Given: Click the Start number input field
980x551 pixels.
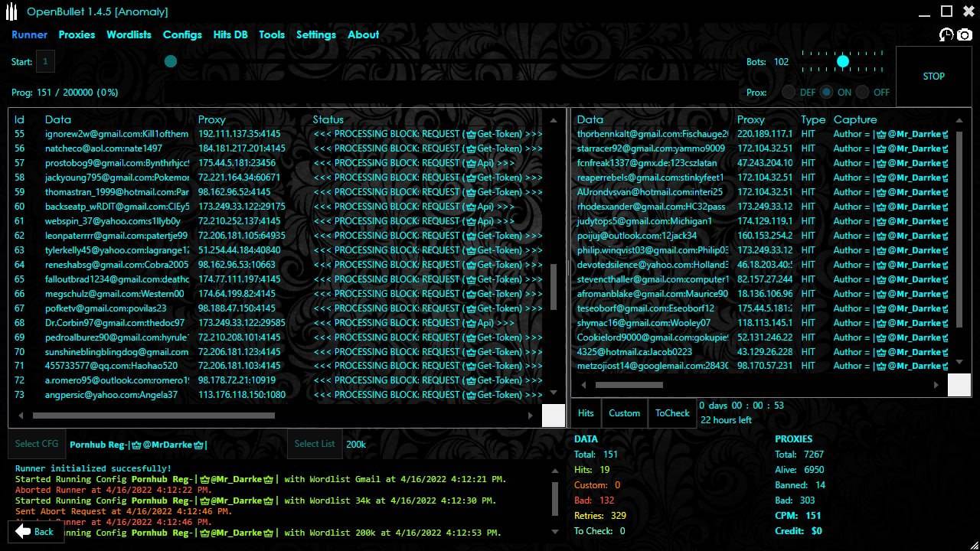Looking at the screenshot, I should 44,61.
